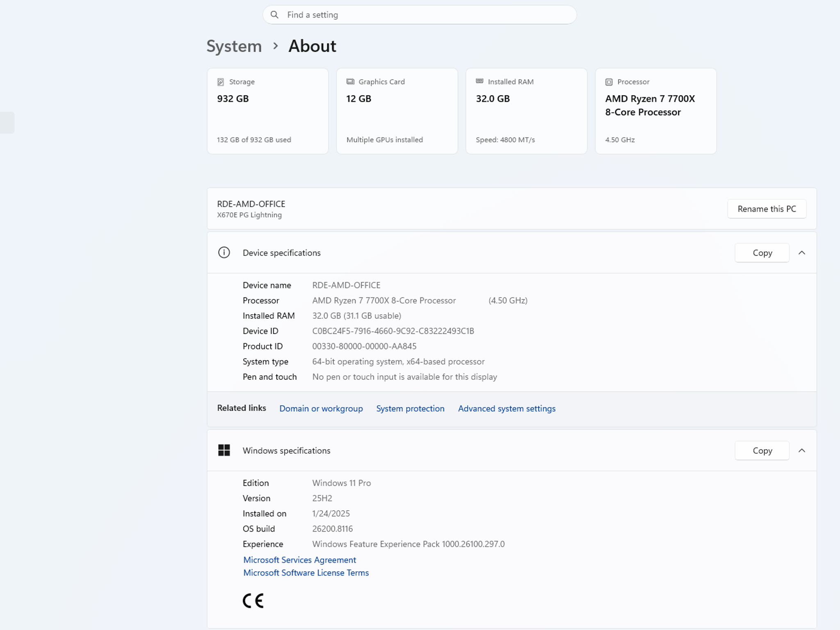Select 32.0 GB (31.1 GB usable) value
Screen dimensions: 840x630
[x=357, y=315]
